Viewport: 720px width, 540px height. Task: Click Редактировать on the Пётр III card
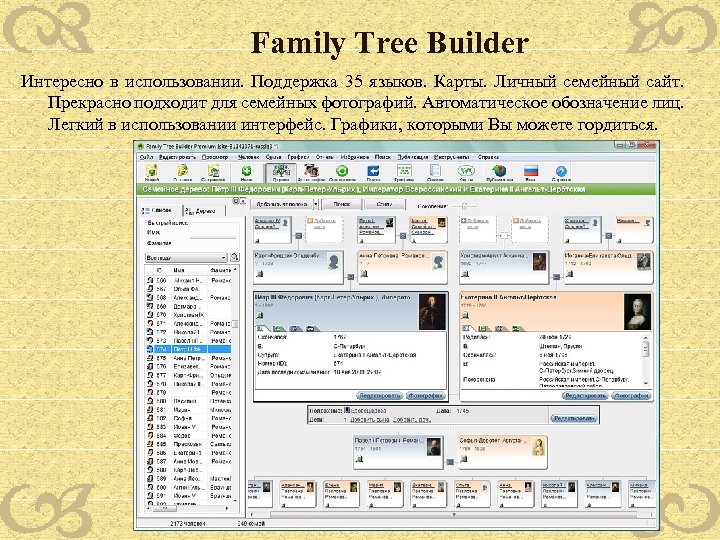[x=380, y=395]
